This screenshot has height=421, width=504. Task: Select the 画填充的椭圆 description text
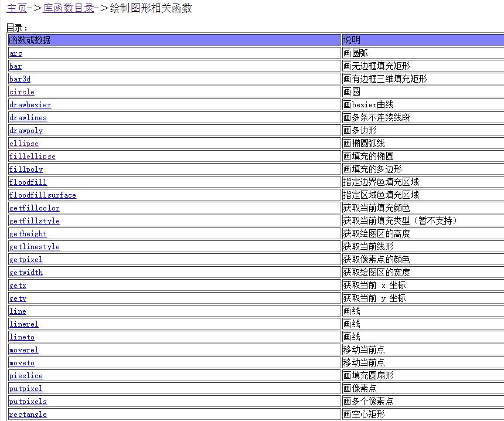tap(369, 156)
